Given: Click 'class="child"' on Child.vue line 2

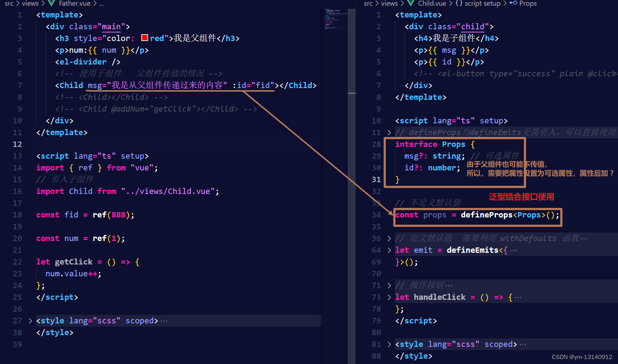Looking at the screenshot, I should pyautogui.click(x=459, y=27).
